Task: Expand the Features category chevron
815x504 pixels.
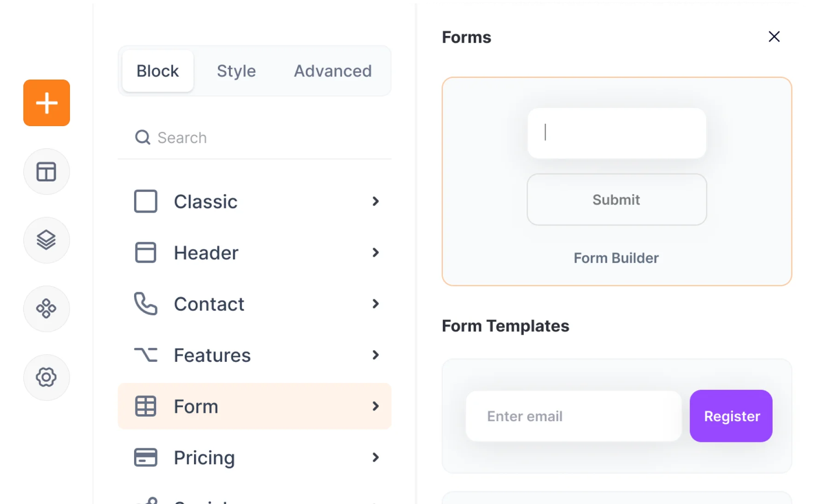Action: 375,355
